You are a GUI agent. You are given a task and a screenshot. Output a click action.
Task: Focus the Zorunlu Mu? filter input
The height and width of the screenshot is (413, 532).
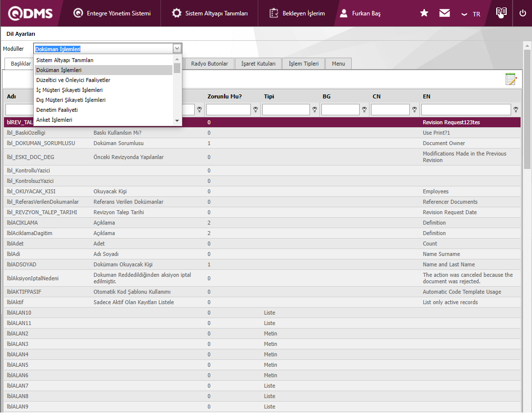(228, 110)
